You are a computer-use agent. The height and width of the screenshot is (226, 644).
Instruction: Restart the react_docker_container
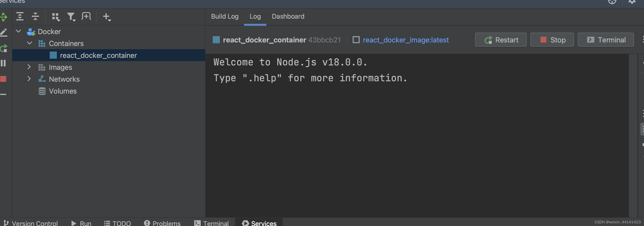coord(501,40)
